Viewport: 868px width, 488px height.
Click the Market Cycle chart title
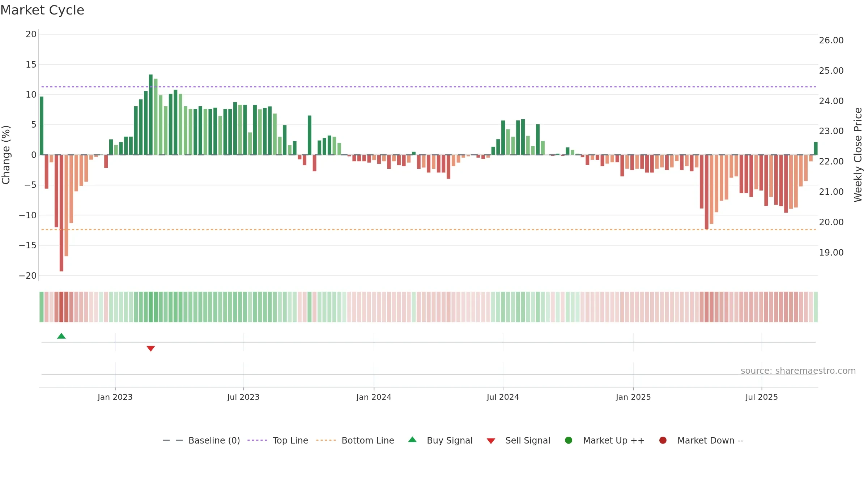pos(42,10)
